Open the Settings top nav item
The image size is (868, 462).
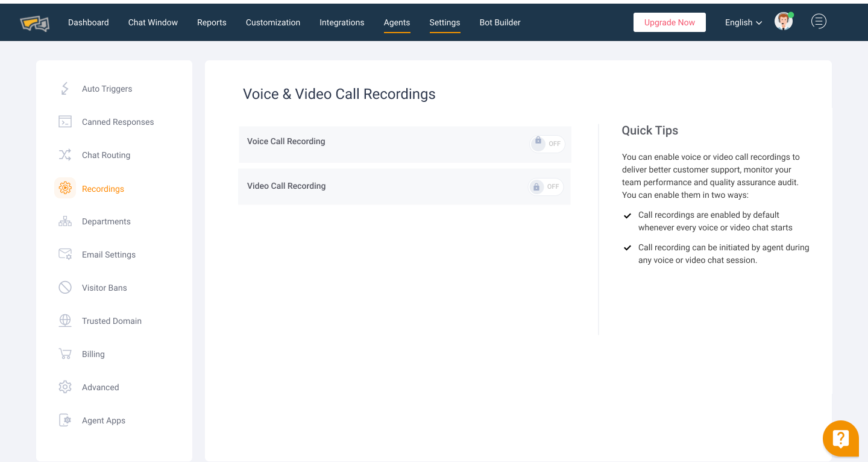click(445, 22)
